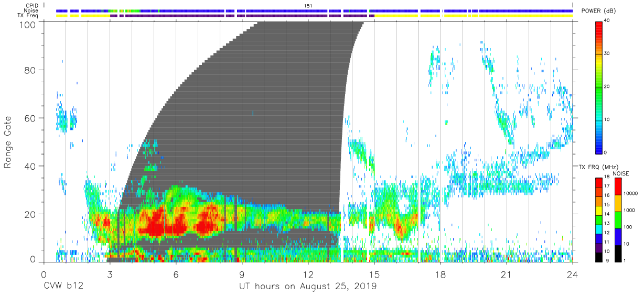Click the POWER (dB) color bar
644x297 pixels.
(x=599, y=87)
